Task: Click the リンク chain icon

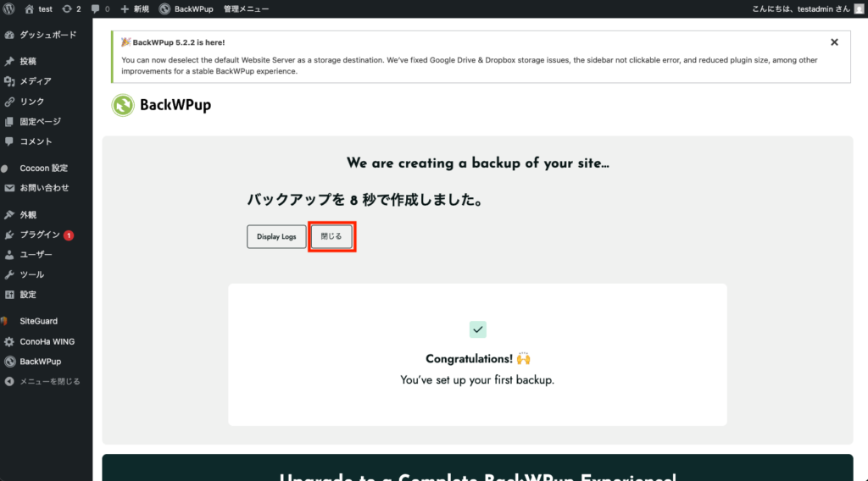Action: 9,102
